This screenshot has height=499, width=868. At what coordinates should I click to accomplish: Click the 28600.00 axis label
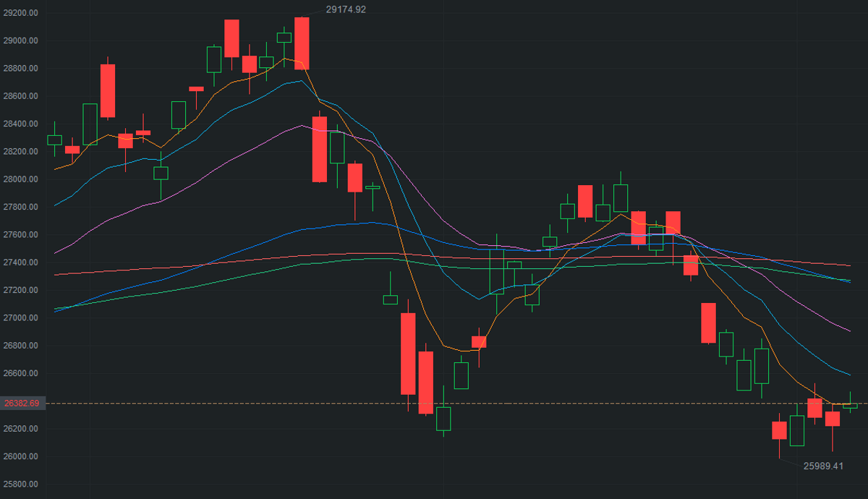point(20,96)
